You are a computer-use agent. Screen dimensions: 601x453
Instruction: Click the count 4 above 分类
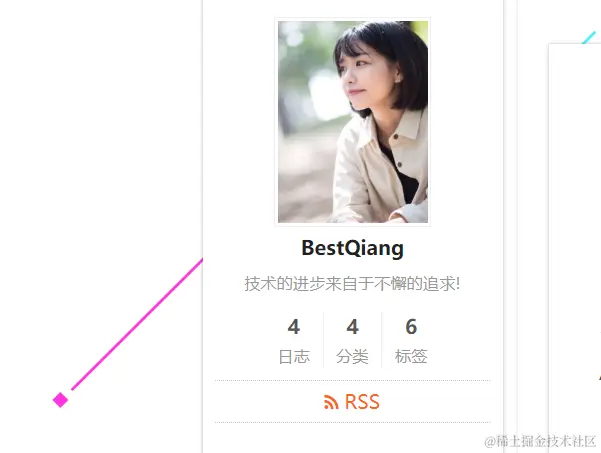coord(352,327)
